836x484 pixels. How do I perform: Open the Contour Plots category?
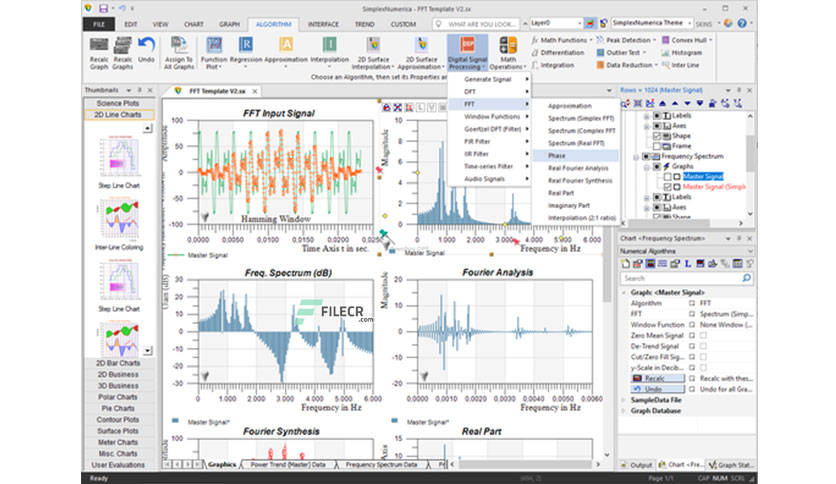pos(118,420)
